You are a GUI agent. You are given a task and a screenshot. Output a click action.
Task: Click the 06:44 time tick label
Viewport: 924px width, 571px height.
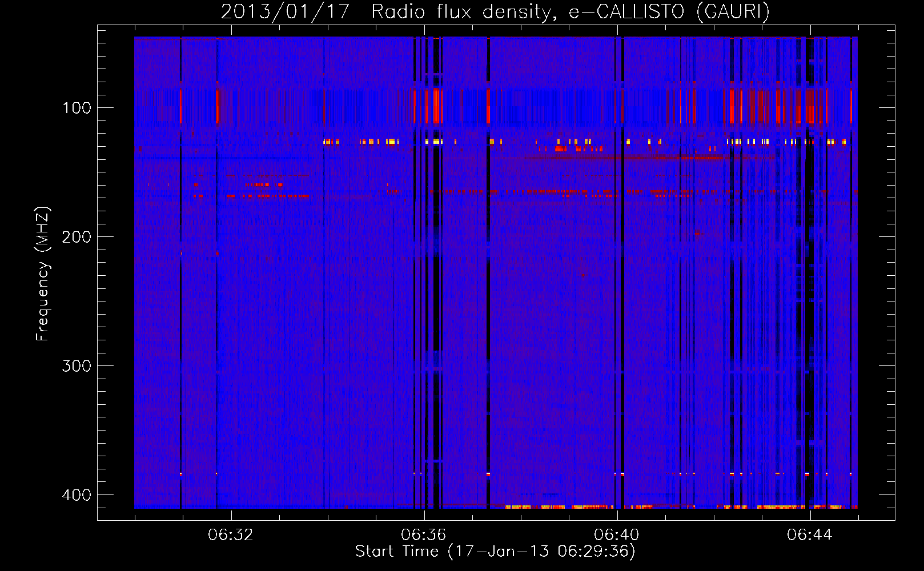(810, 535)
